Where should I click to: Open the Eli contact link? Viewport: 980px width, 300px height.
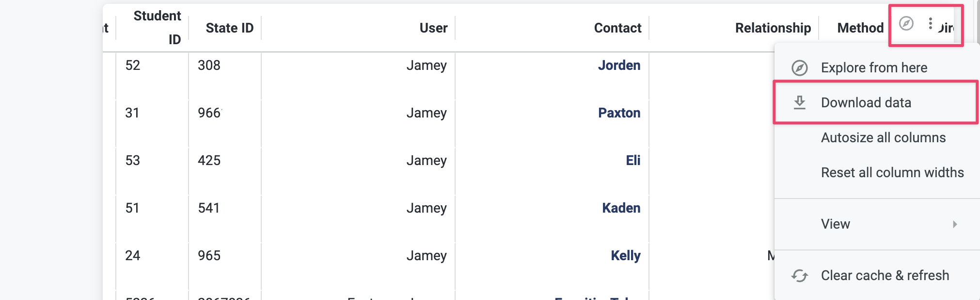(x=633, y=161)
